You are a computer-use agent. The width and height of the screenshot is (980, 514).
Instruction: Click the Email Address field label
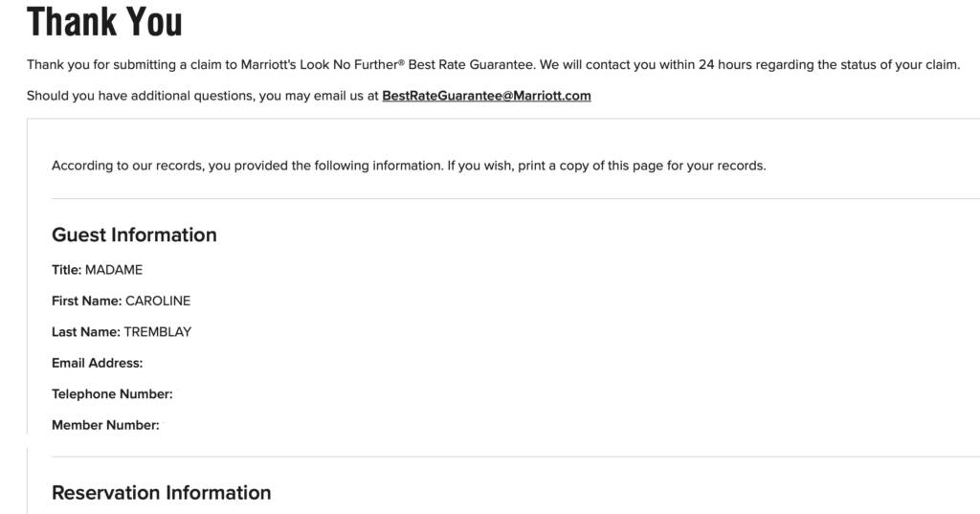click(97, 363)
